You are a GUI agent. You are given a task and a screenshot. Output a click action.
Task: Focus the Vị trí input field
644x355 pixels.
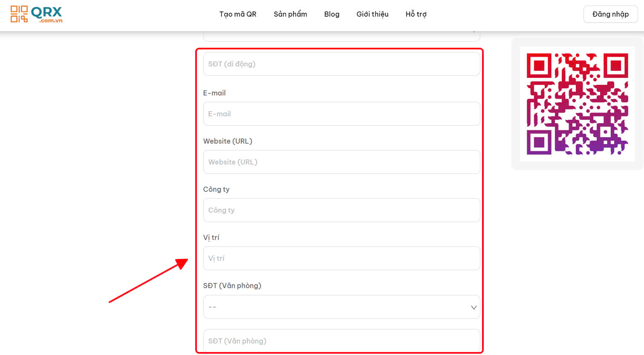(x=342, y=258)
